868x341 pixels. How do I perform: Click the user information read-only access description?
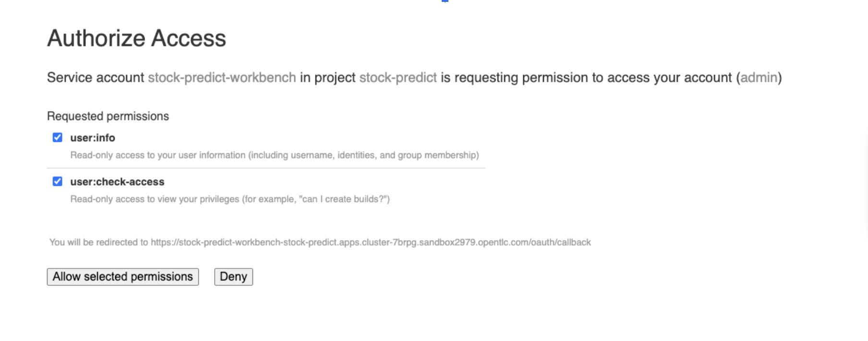275,155
